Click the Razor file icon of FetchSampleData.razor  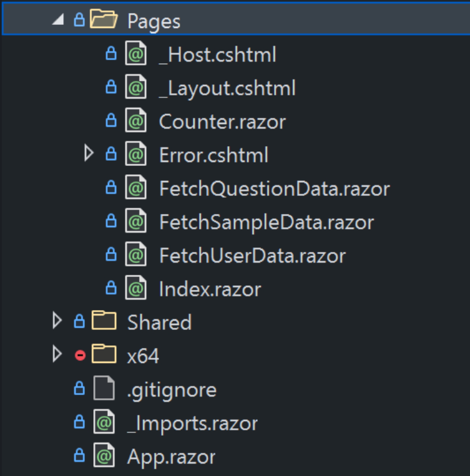click(136, 221)
